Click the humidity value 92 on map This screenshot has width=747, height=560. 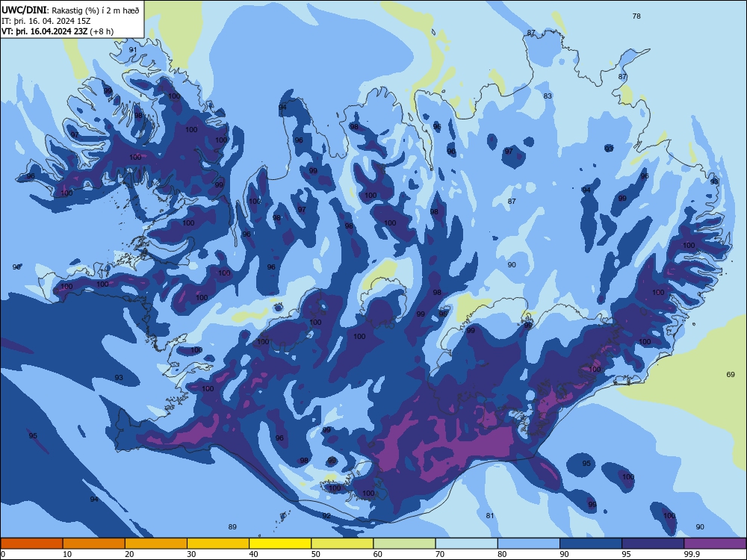(x=326, y=516)
